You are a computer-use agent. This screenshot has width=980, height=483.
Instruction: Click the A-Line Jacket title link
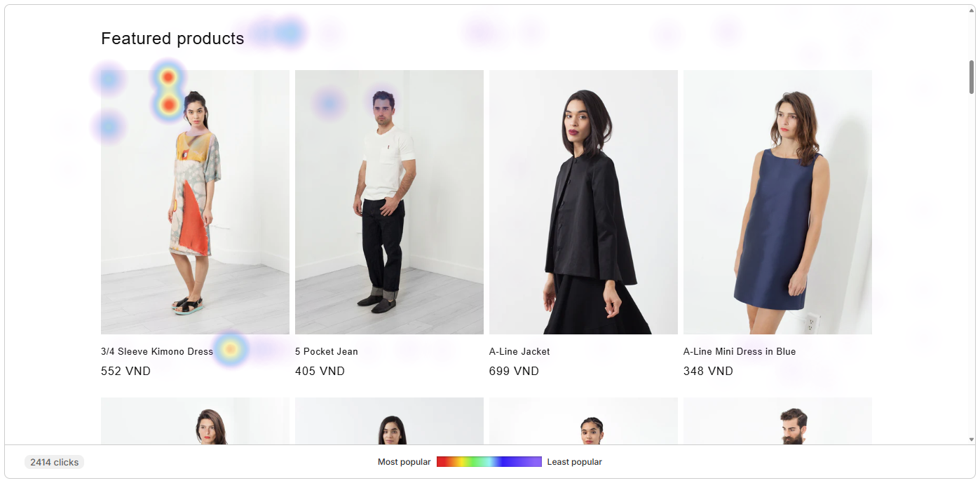click(519, 351)
